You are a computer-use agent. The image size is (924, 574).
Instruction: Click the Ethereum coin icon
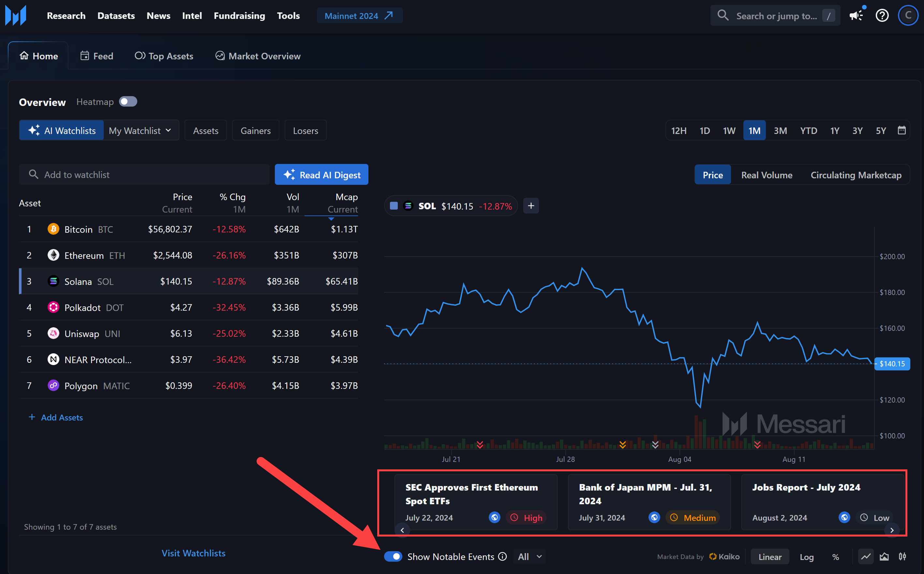point(53,255)
